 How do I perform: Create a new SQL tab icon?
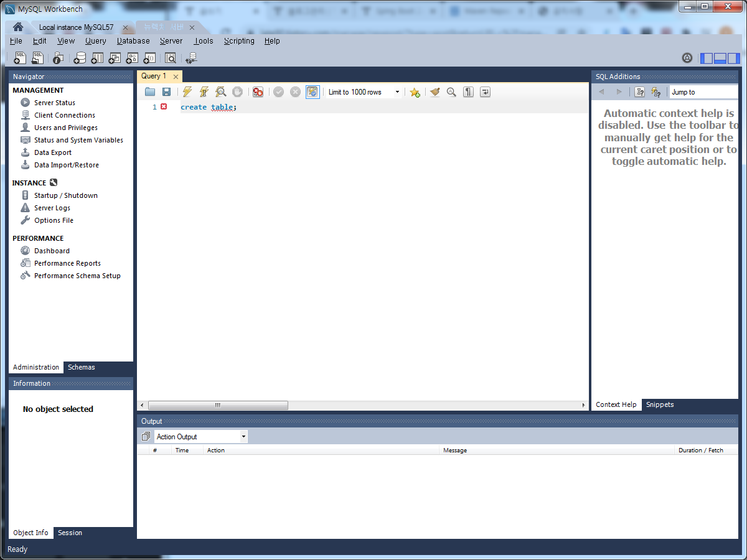pyautogui.click(x=21, y=58)
